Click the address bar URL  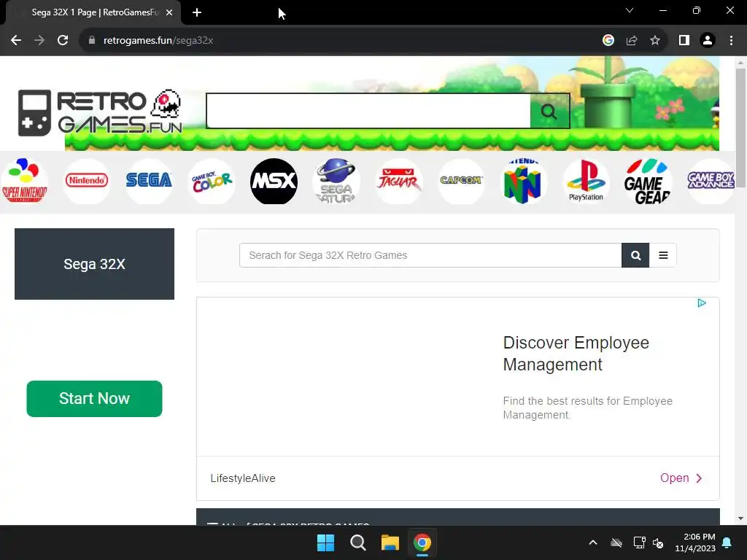tap(158, 41)
